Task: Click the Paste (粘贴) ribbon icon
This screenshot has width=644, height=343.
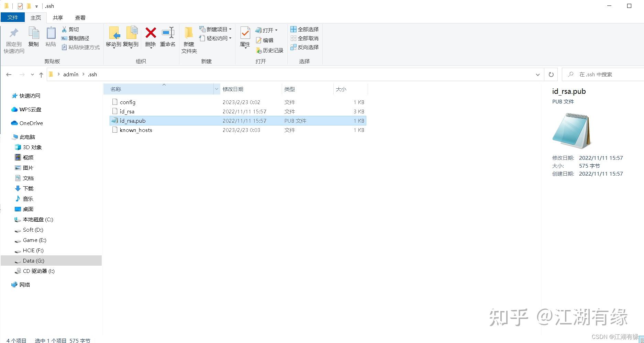Action: pos(51,33)
